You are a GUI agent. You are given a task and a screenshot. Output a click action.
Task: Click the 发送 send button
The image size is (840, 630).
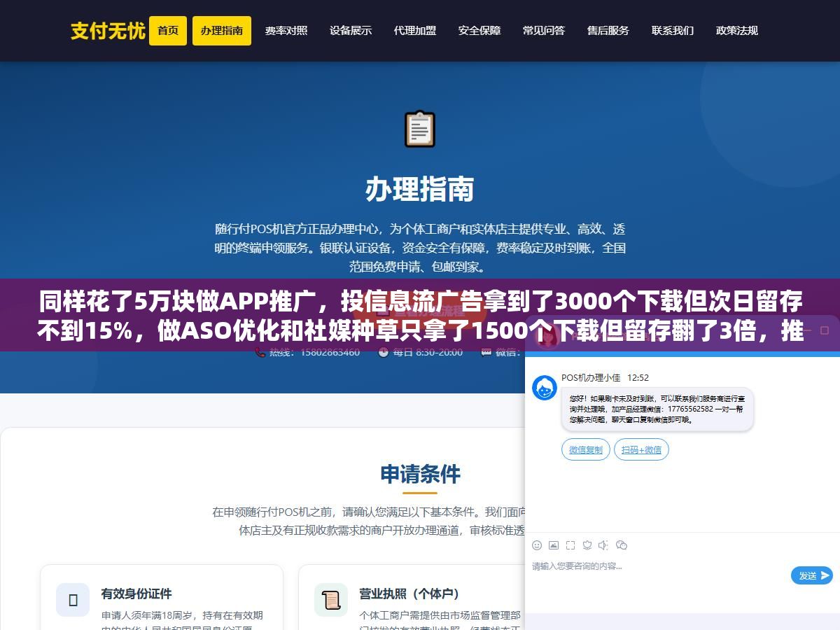coord(812,575)
